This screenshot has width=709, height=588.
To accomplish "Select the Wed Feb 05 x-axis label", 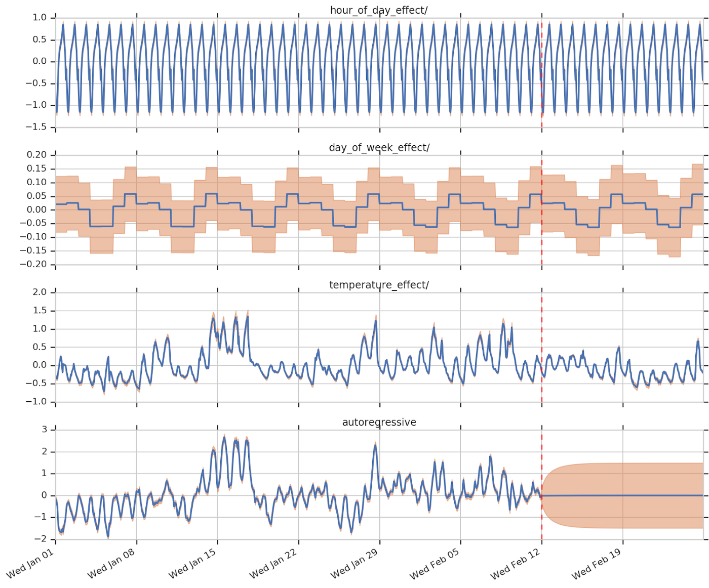I will pyautogui.click(x=435, y=564).
